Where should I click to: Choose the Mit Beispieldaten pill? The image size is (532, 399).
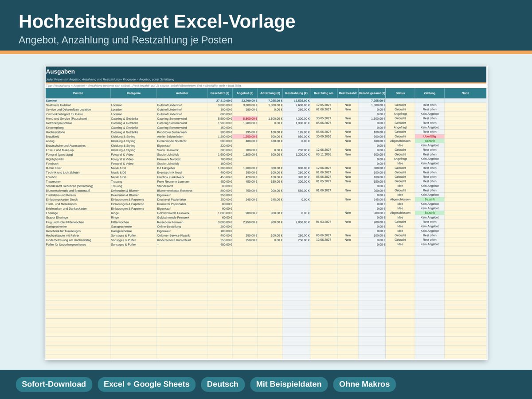289,384
